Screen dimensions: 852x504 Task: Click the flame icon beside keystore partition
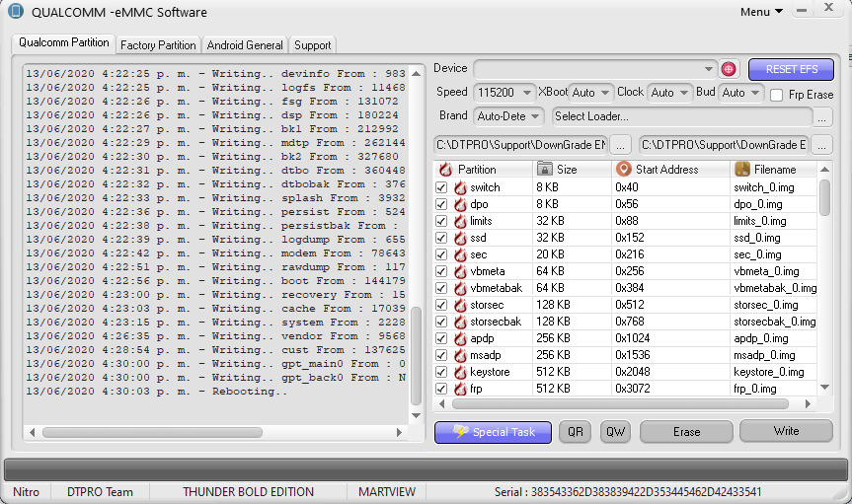point(460,372)
